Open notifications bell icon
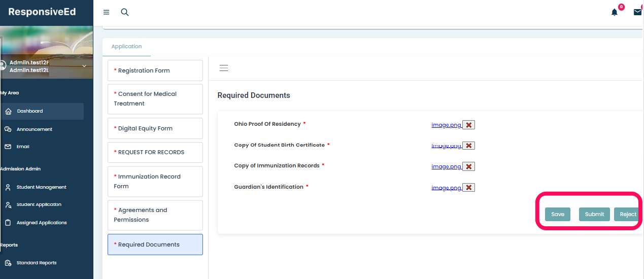This screenshot has width=644, height=279. coord(615,12)
